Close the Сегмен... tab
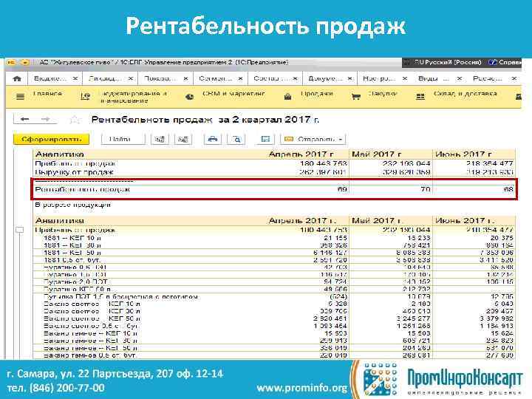This screenshot has width=532, height=399. point(241,79)
